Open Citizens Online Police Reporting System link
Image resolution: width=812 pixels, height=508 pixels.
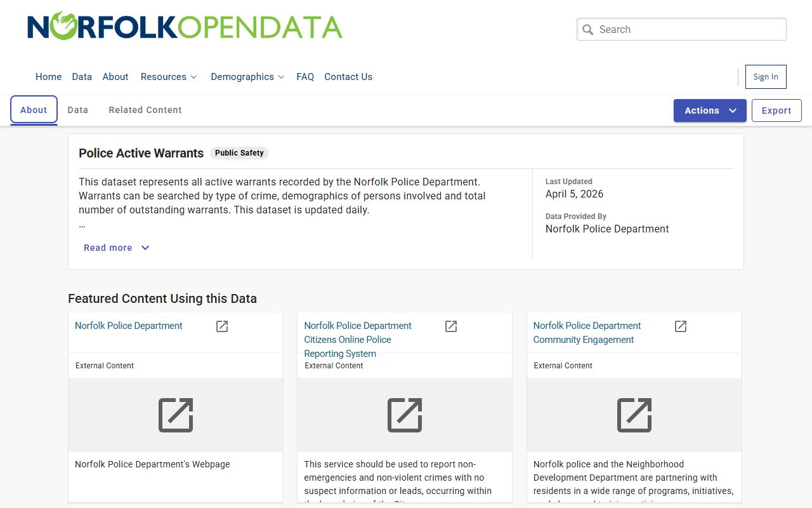click(x=358, y=340)
